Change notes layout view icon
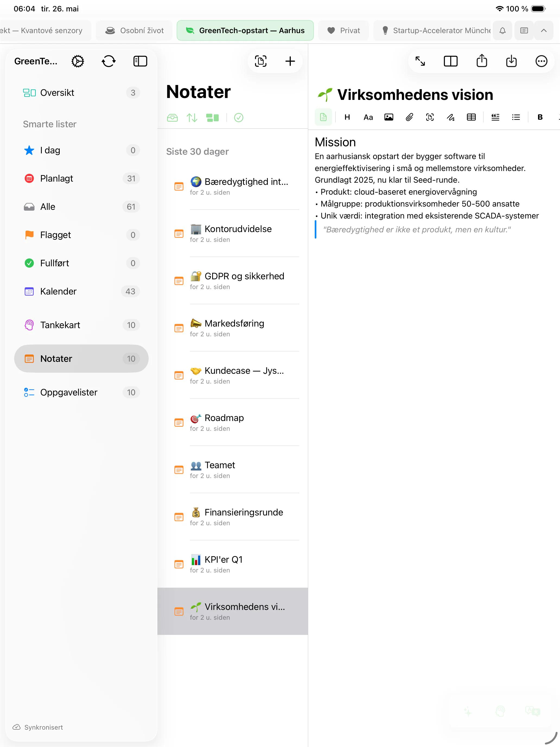 212,118
